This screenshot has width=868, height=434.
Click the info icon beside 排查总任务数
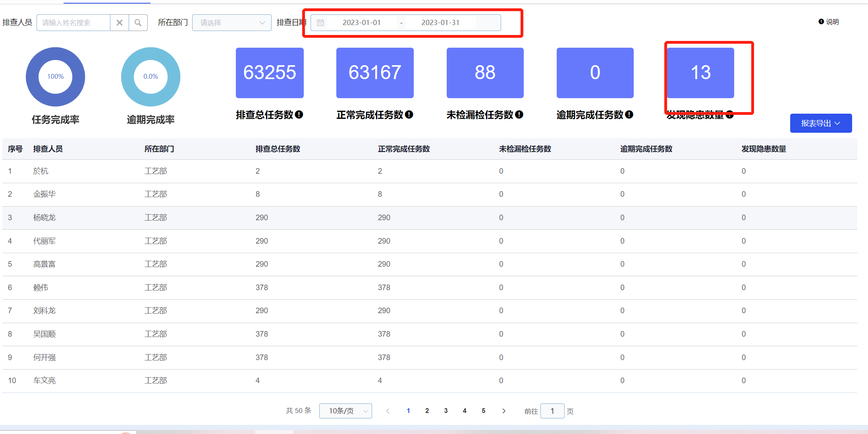click(x=299, y=114)
